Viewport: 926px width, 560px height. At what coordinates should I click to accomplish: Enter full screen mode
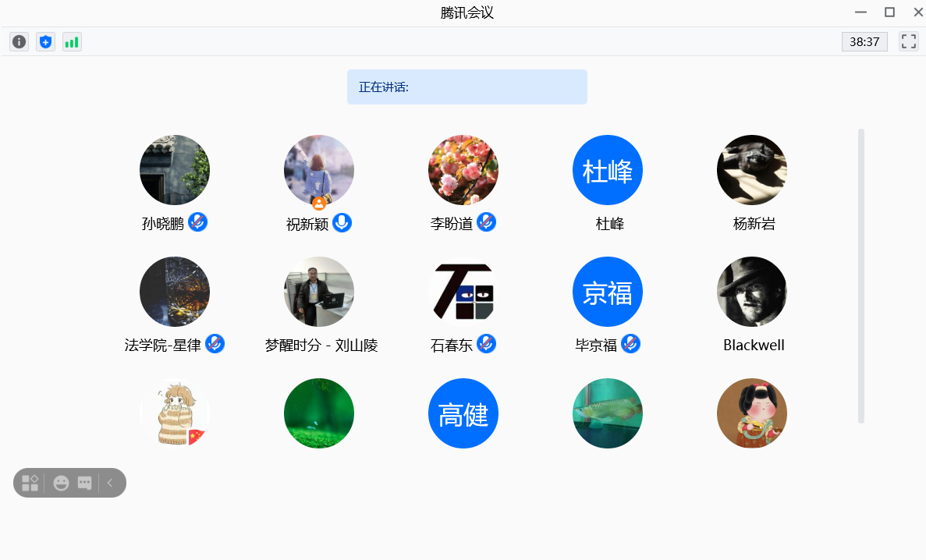[908, 42]
